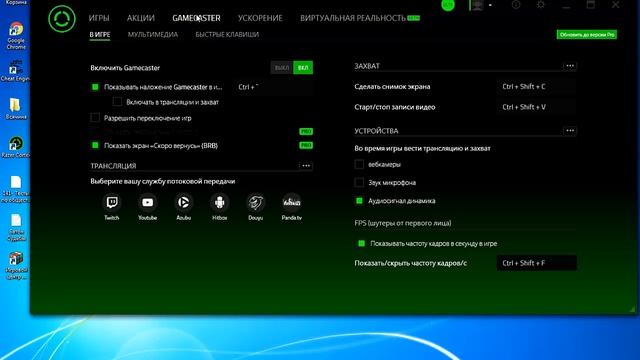This screenshot has height=360, width=640.
Task: Open dropdown arrow beside user avatar
Action: [x=490, y=5]
